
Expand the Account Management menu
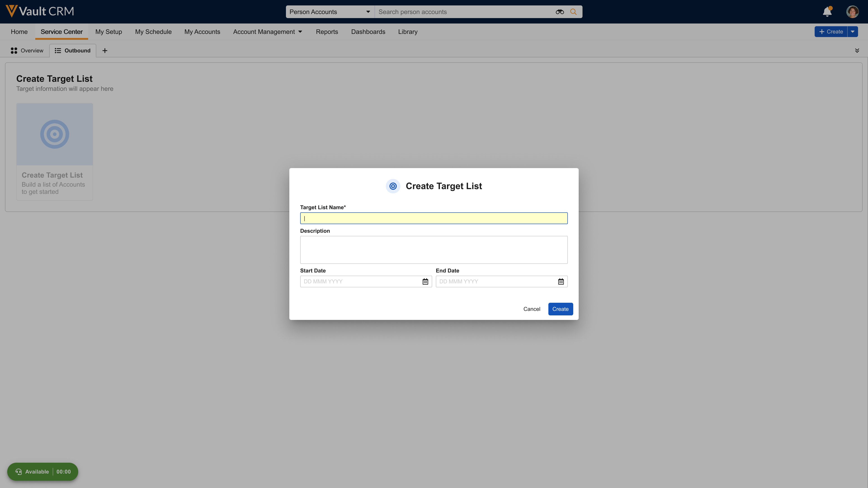coord(268,32)
